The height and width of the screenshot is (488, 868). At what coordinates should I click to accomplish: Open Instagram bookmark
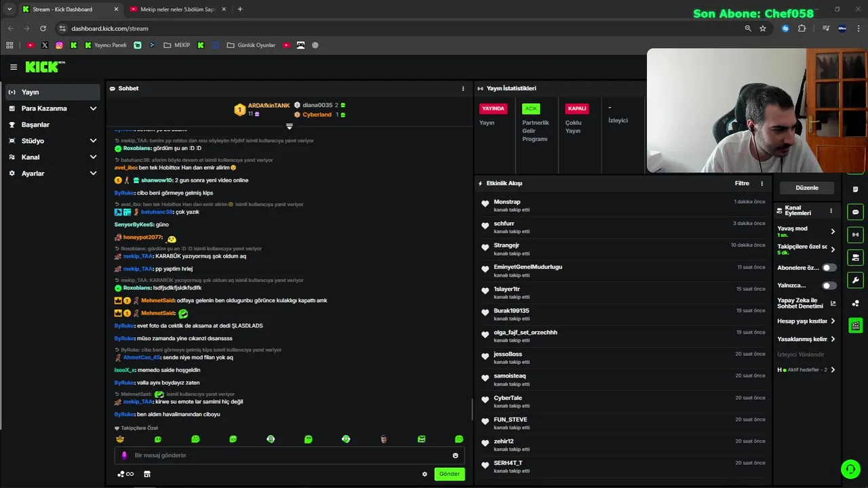click(59, 45)
